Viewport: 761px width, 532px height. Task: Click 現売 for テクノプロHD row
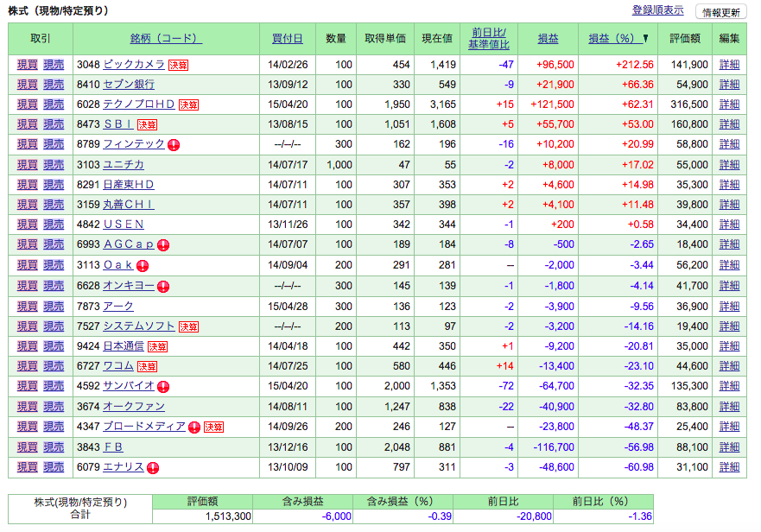(x=54, y=104)
